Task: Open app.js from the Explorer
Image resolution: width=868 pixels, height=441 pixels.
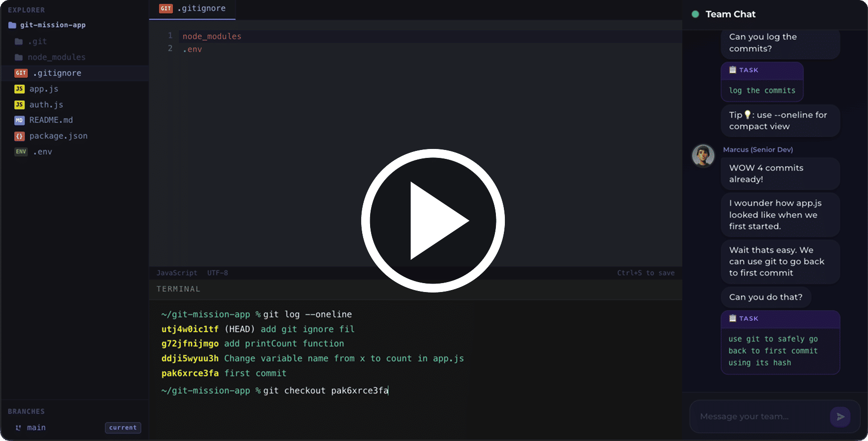Action: [75, 89]
